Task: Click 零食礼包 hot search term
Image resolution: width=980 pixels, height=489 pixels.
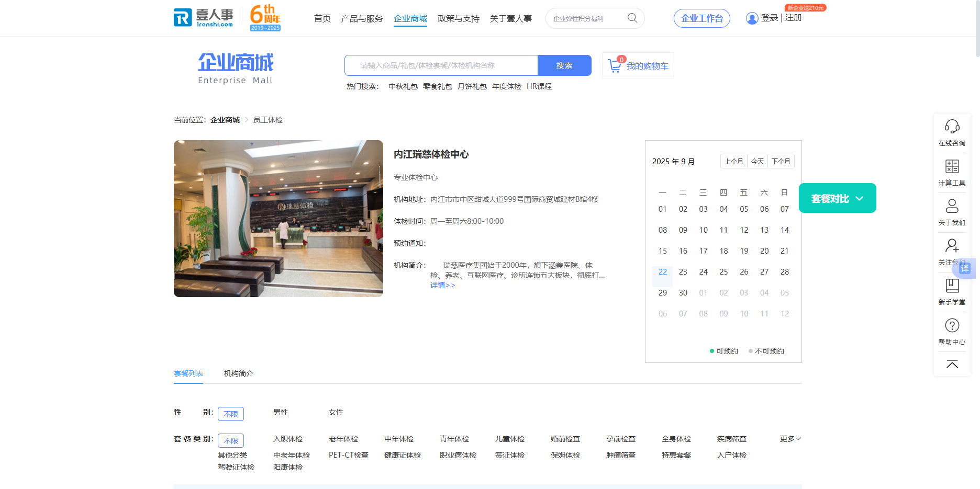Action: [438, 86]
